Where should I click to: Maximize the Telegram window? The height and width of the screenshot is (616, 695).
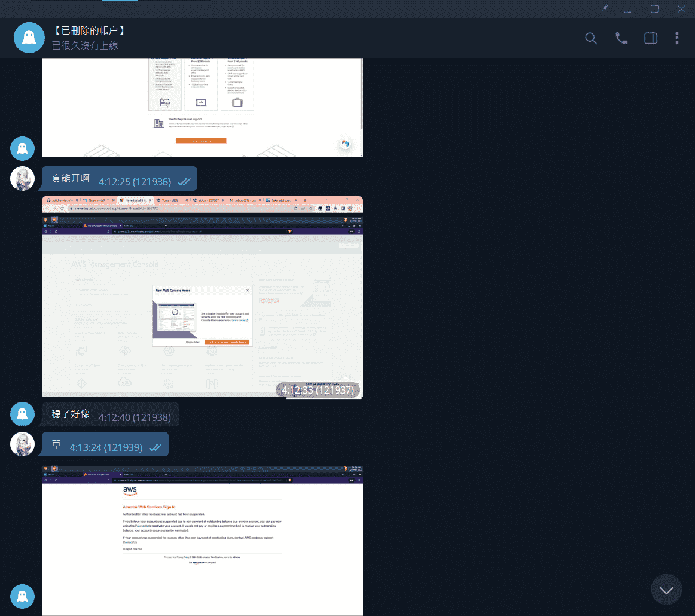654,8
